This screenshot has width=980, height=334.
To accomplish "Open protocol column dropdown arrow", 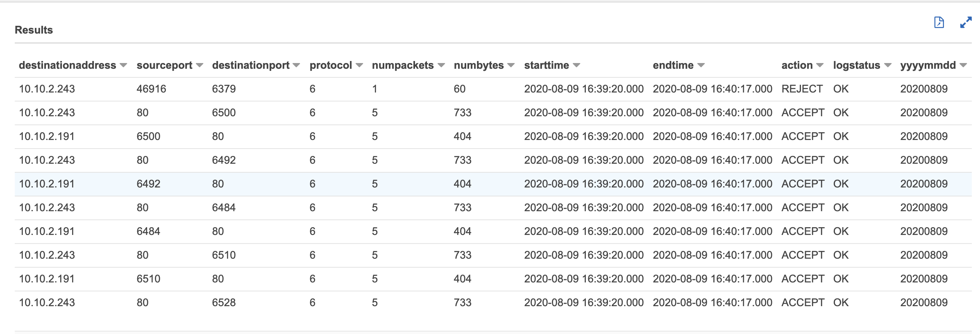I will click(359, 65).
